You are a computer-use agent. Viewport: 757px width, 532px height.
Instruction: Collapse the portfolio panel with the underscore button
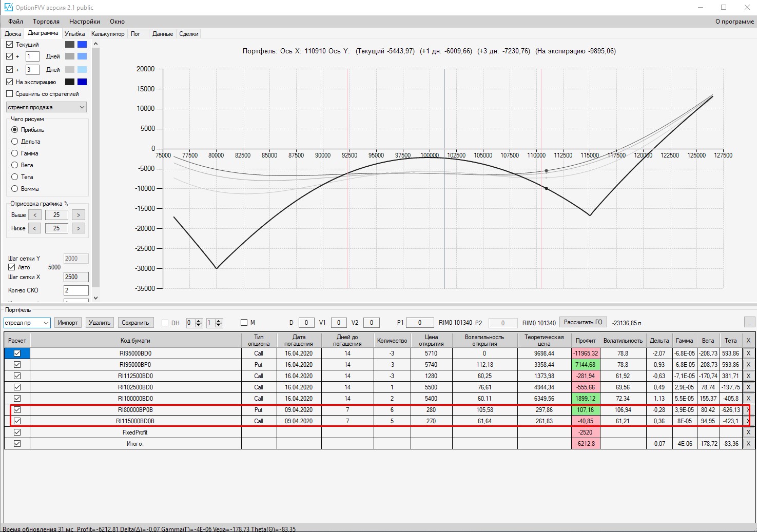(x=749, y=322)
